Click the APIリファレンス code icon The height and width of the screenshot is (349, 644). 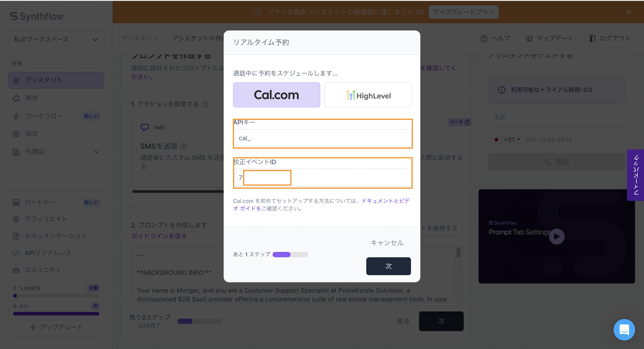point(16,253)
